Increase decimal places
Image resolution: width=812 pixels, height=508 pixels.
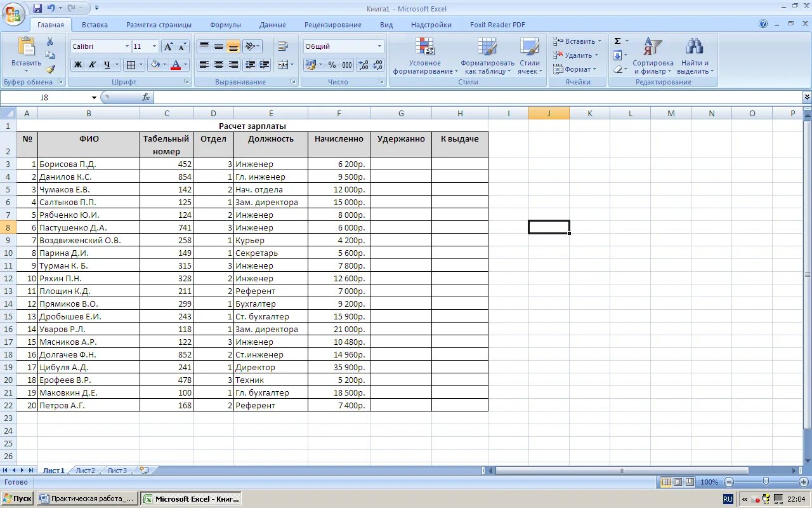point(363,65)
